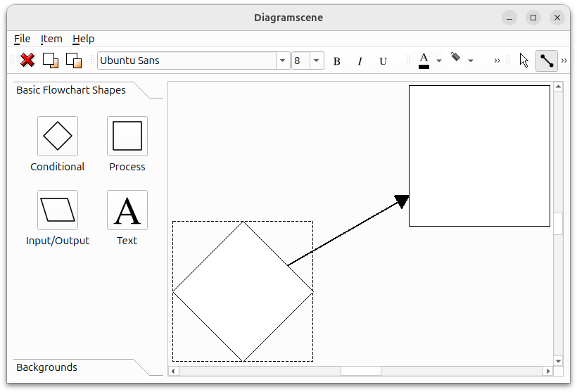Click the Bring to Front icon

coord(51,61)
